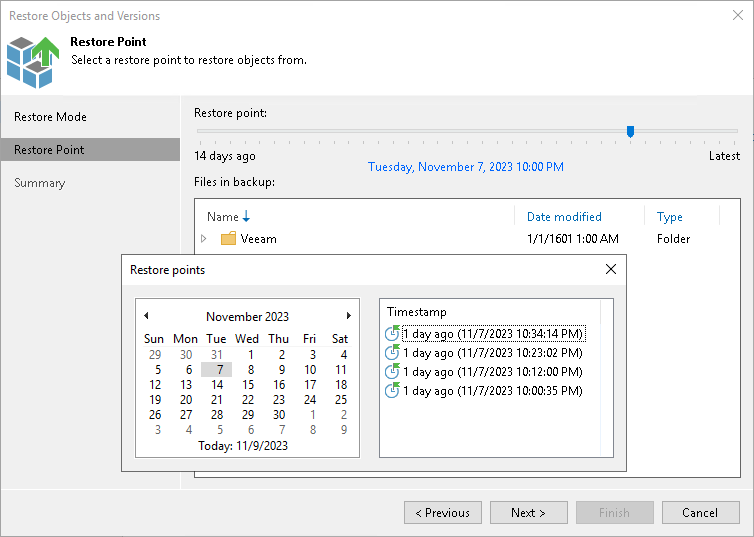
Task: Click the Tuesday, November 7, 2023 10:00 PM link
Action: tap(465, 167)
